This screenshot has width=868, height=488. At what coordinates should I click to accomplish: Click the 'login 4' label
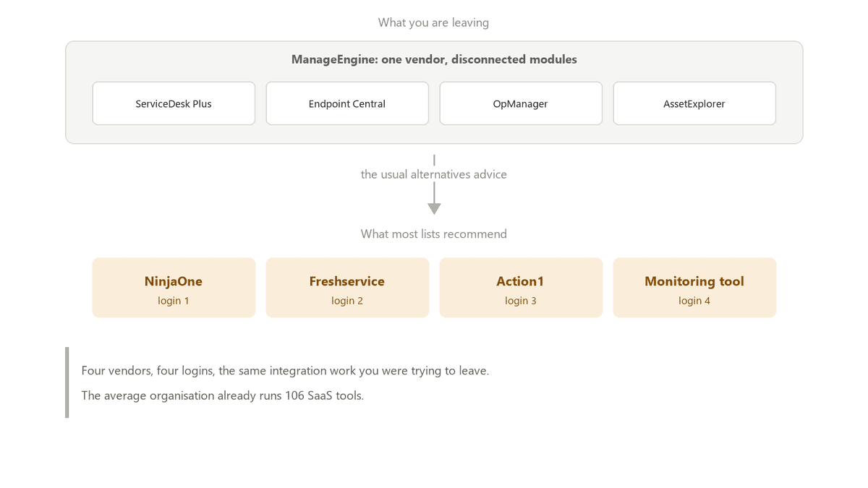point(694,301)
